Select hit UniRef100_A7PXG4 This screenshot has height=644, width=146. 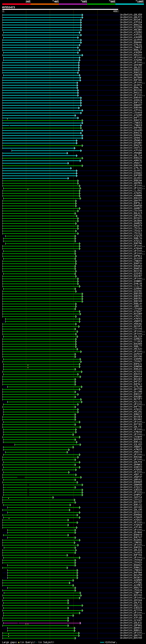click(131, 22)
